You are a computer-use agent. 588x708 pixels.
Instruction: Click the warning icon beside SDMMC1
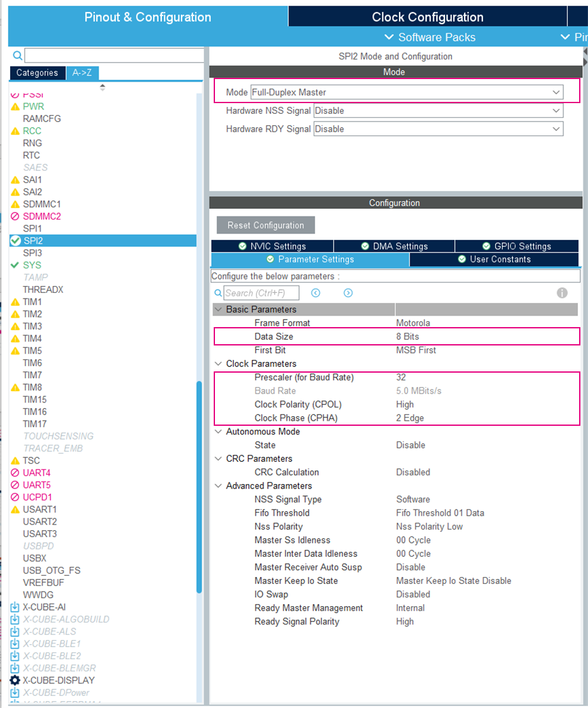pyautogui.click(x=15, y=204)
